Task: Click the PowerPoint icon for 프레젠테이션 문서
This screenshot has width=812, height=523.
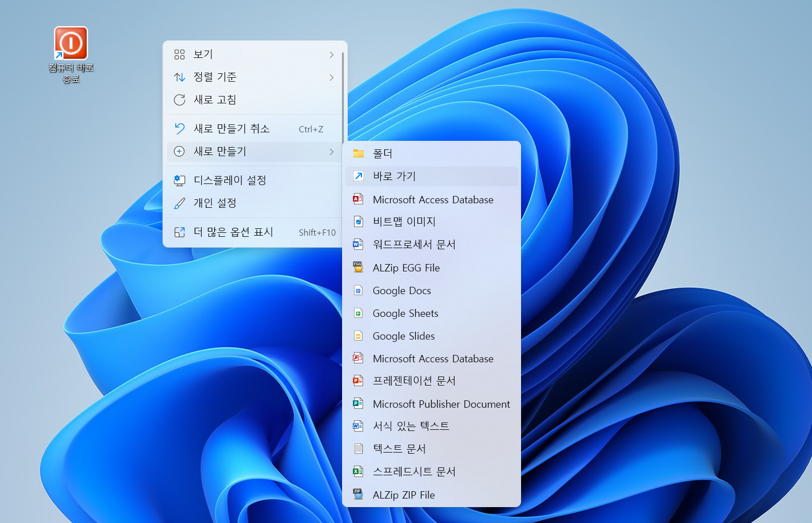Action: coord(359,380)
